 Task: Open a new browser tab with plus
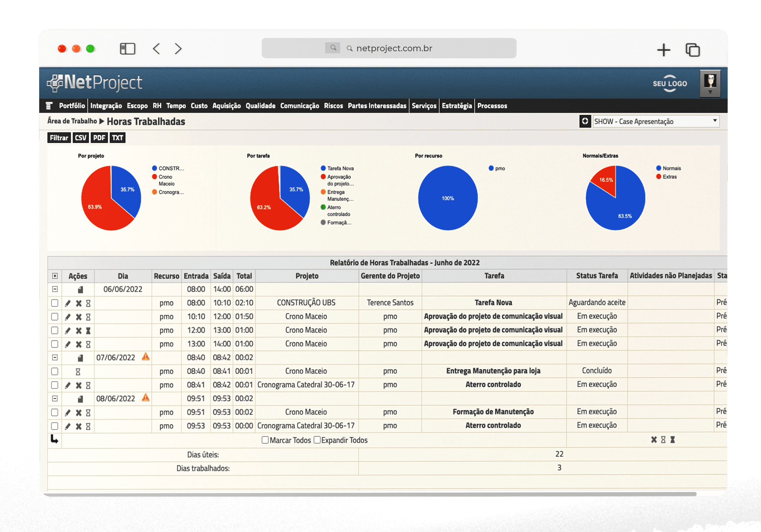tap(664, 50)
